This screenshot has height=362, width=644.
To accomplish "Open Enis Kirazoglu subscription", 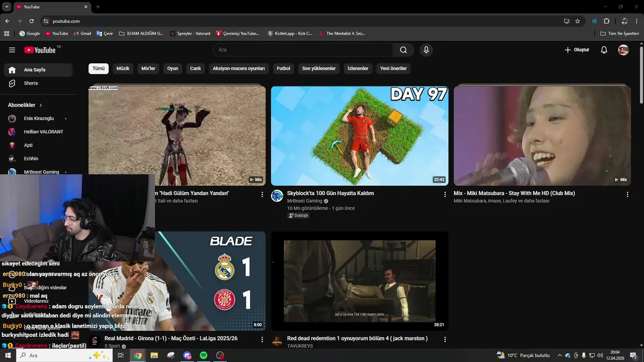I will 38,118.
